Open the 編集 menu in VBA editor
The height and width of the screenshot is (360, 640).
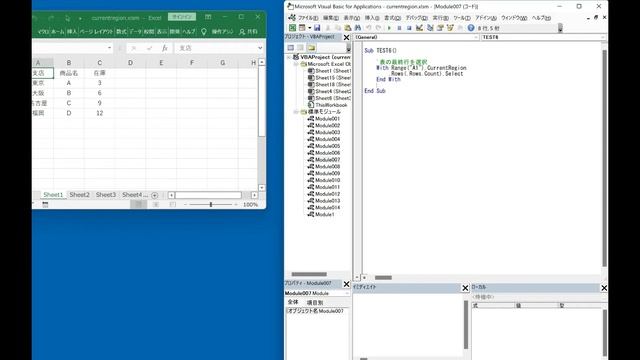[x=331, y=18]
